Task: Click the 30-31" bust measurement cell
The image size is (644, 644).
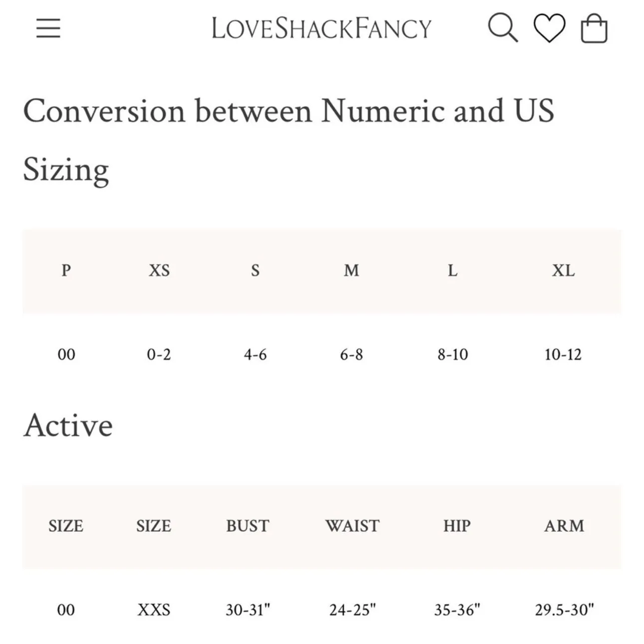Action: (248, 610)
